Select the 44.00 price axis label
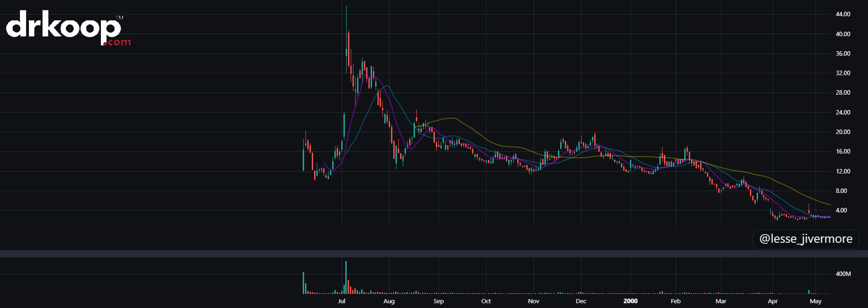 pyautogui.click(x=843, y=14)
